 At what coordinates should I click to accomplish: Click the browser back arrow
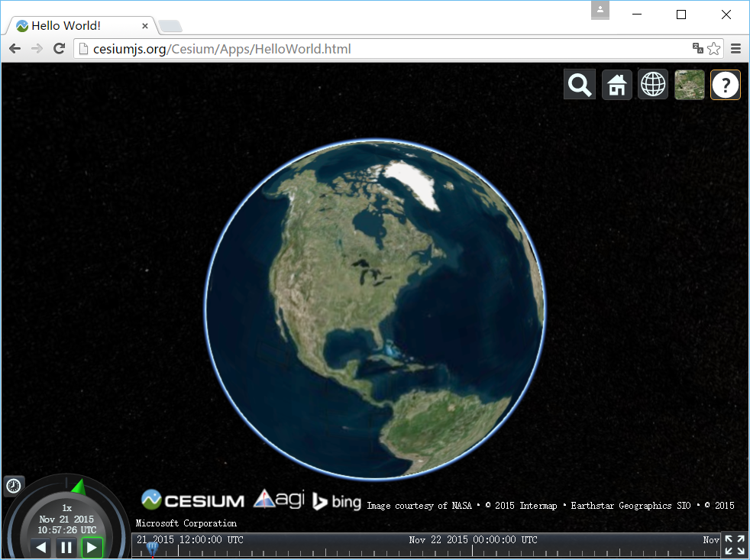coord(15,48)
